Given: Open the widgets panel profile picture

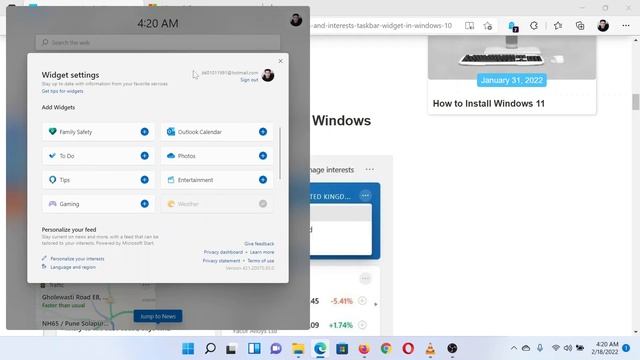Looking at the screenshot, I should pyautogui.click(x=296, y=20).
